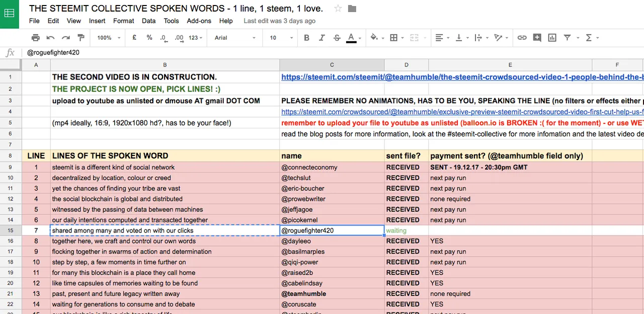
Task: Open the Format menu
Action: click(x=124, y=21)
